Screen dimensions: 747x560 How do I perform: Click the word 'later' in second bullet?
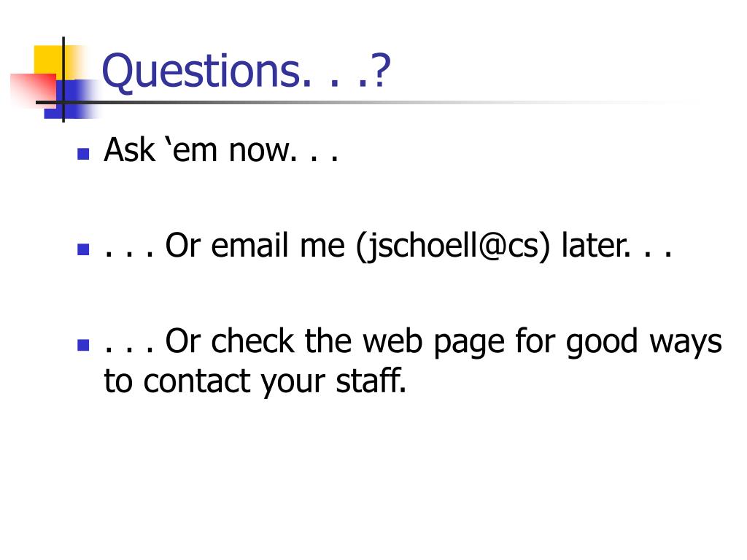[x=595, y=245]
